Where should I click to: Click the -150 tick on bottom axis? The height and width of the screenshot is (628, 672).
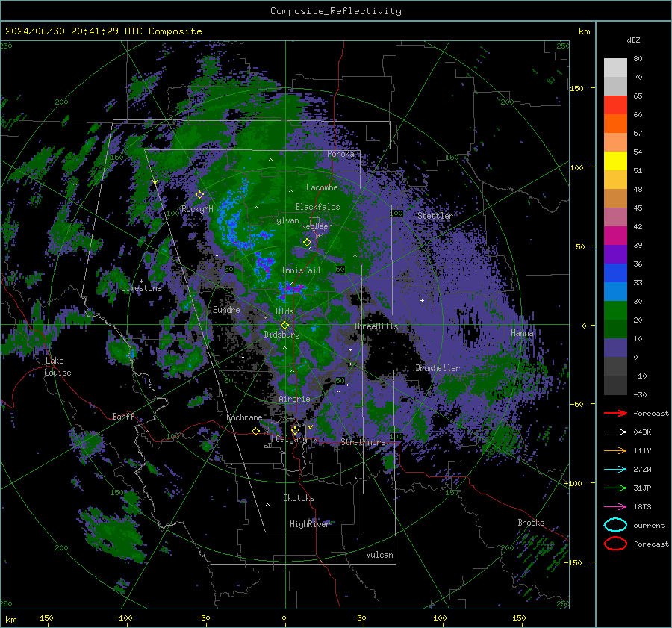point(44,618)
